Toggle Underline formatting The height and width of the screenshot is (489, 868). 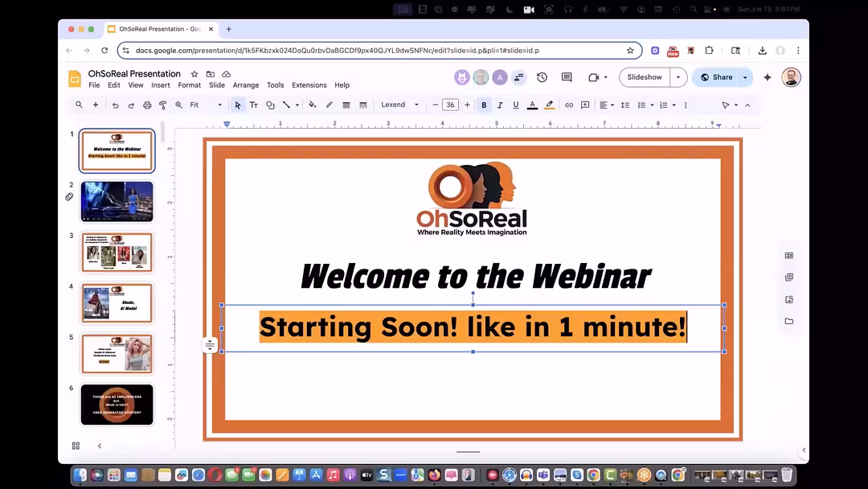[516, 105]
